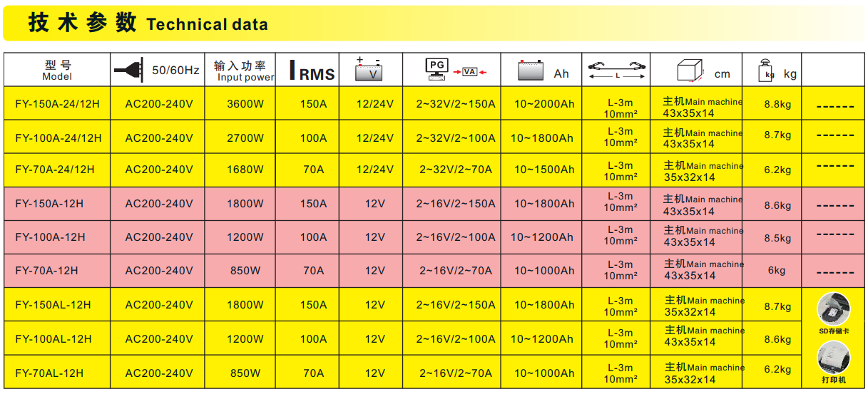Click 12/24V in FY-100A-24/12H row
The height and width of the screenshot is (394, 868).
click(375, 138)
